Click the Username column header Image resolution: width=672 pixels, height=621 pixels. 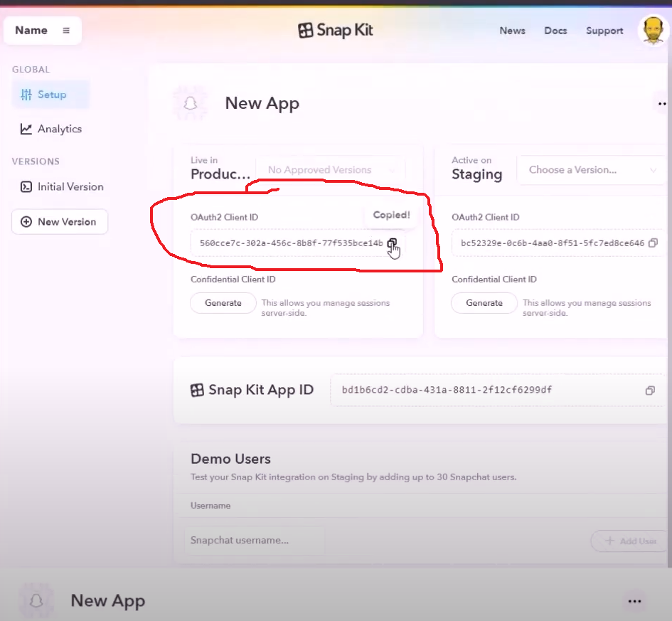pyautogui.click(x=210, y=506)
